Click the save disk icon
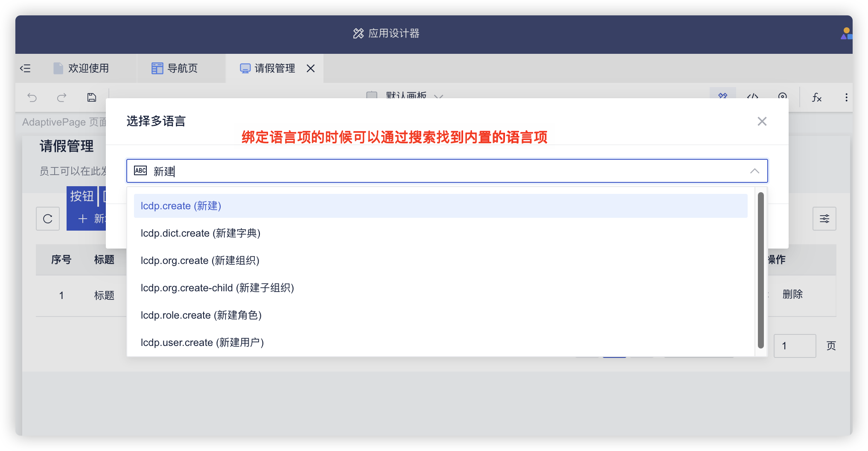This screenshot has width=868, height=451. (92, 98)
